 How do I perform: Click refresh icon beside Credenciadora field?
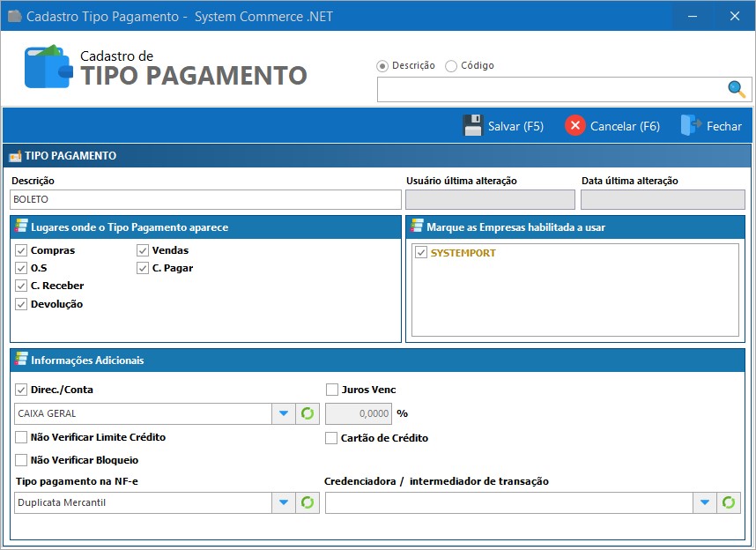pyautogui.click(x=729, y=502)
